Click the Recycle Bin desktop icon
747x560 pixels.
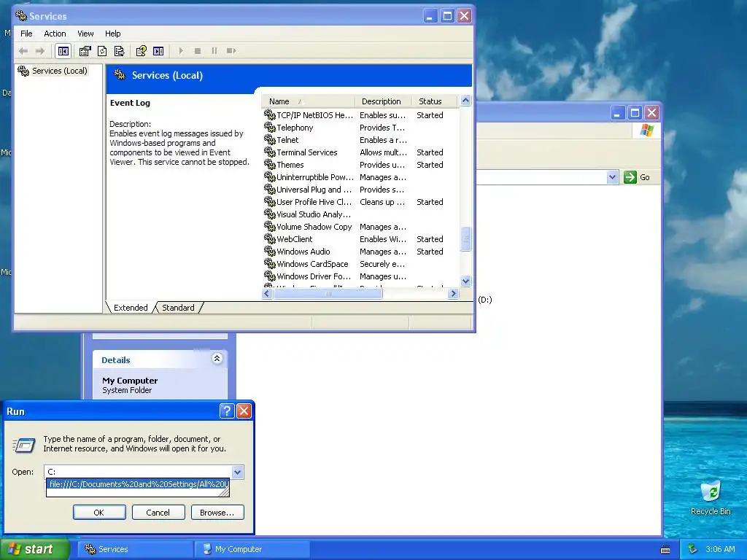[711, 491]
